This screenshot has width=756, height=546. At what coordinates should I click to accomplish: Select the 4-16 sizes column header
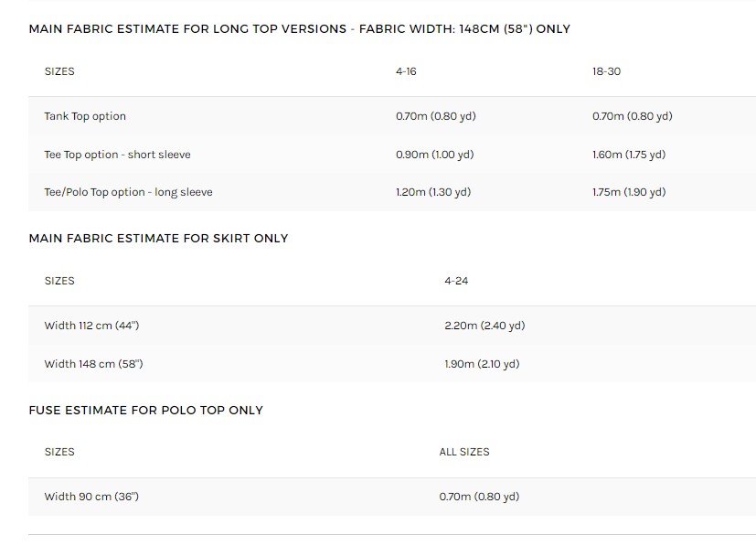(406, 71)
